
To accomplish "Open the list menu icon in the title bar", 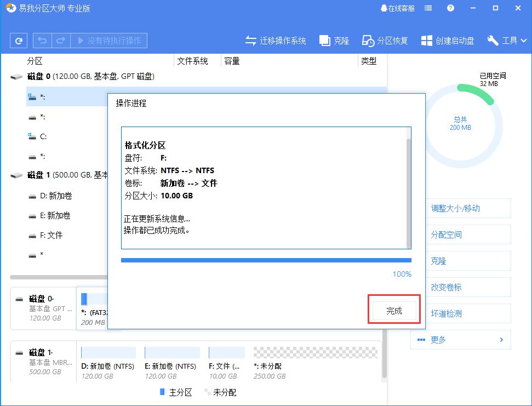I will coord(428,8).
